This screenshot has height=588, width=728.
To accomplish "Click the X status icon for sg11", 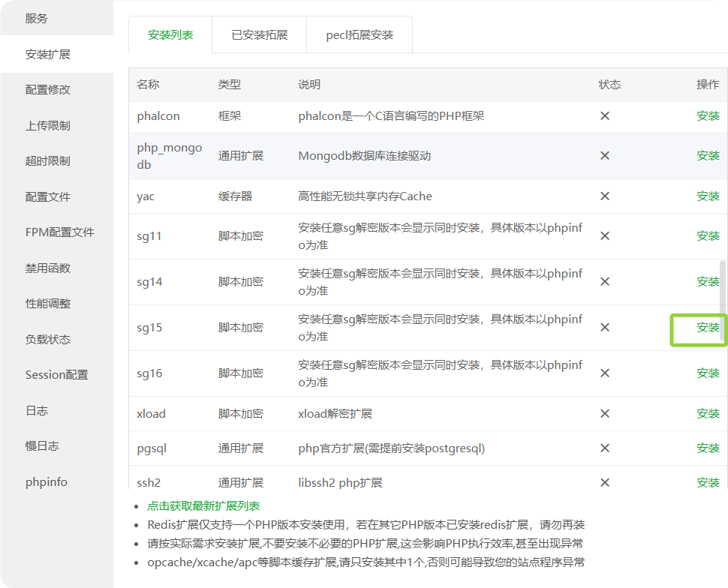I will [604, 235].
